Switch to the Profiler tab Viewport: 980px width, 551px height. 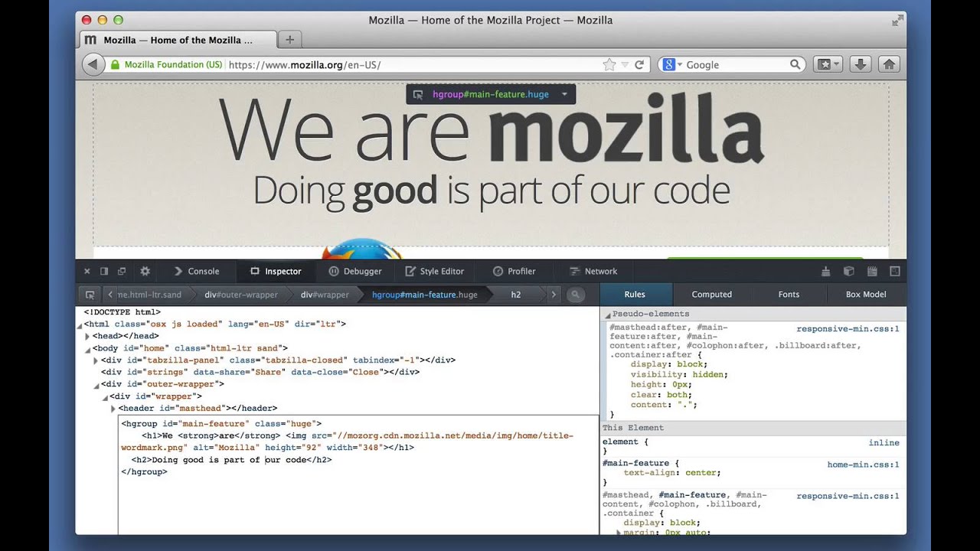point(514,271)
